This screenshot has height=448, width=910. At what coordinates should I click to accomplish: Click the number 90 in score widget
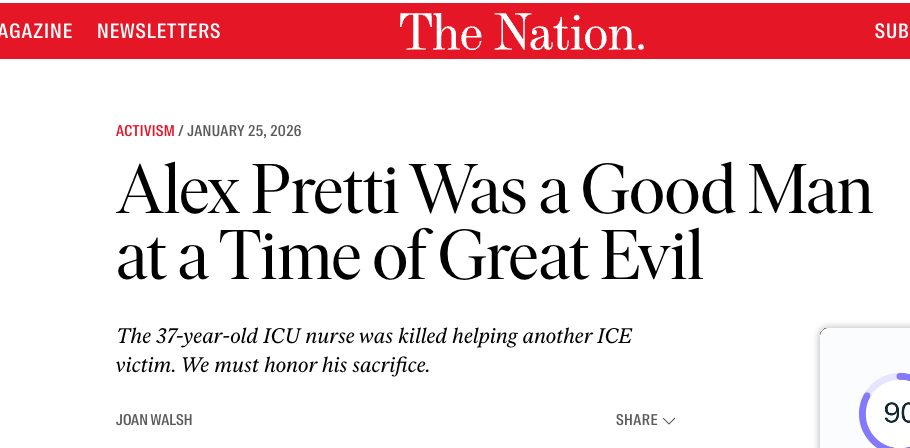coord(896,412)
